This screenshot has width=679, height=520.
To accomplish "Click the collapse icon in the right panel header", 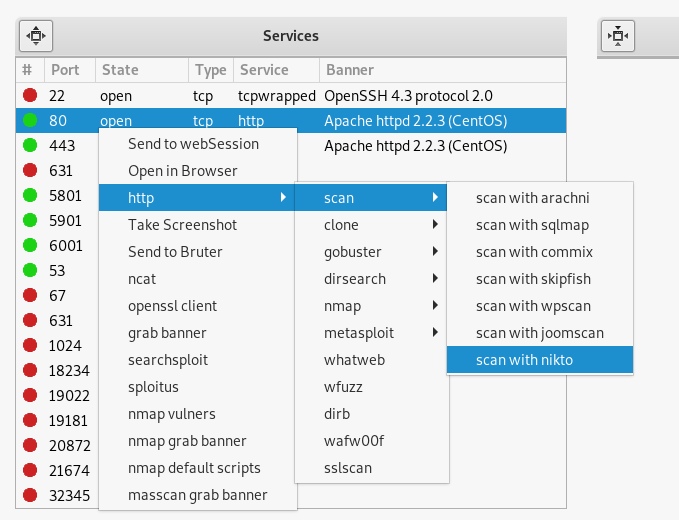I will 617,36.
